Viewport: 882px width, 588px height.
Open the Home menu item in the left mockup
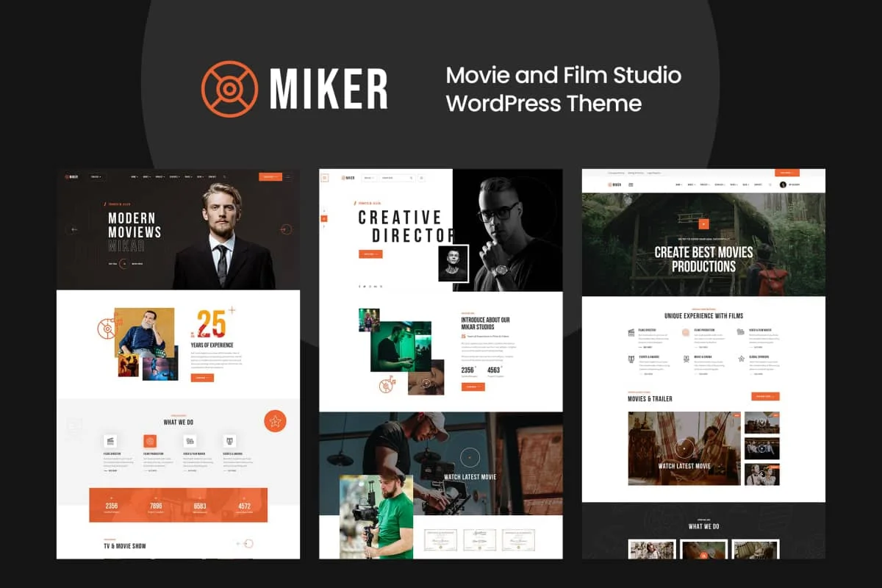tap(135, 177)
